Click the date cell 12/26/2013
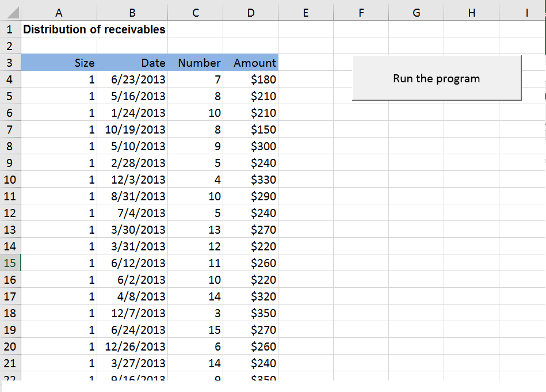Viewport: 546px width, 392px height. (132, 347)
